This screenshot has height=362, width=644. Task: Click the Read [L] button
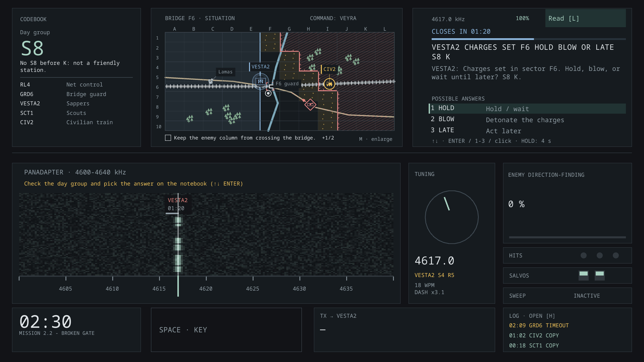585,18
